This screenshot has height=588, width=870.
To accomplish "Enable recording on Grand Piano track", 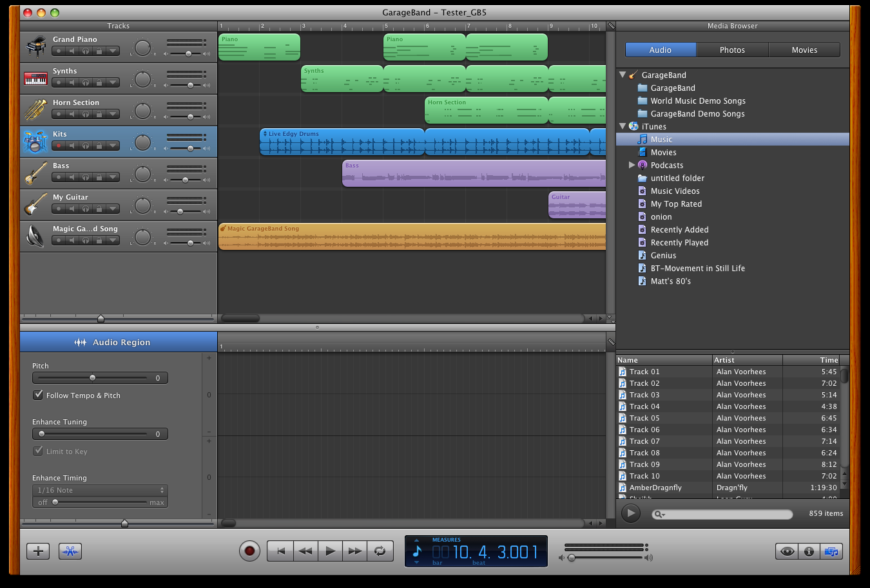I will [x=59, y=51].
